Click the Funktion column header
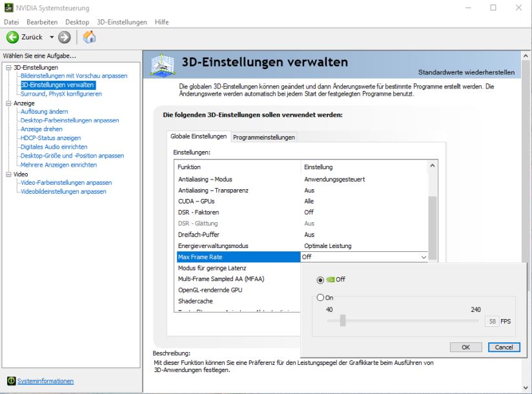 [238, 167]
